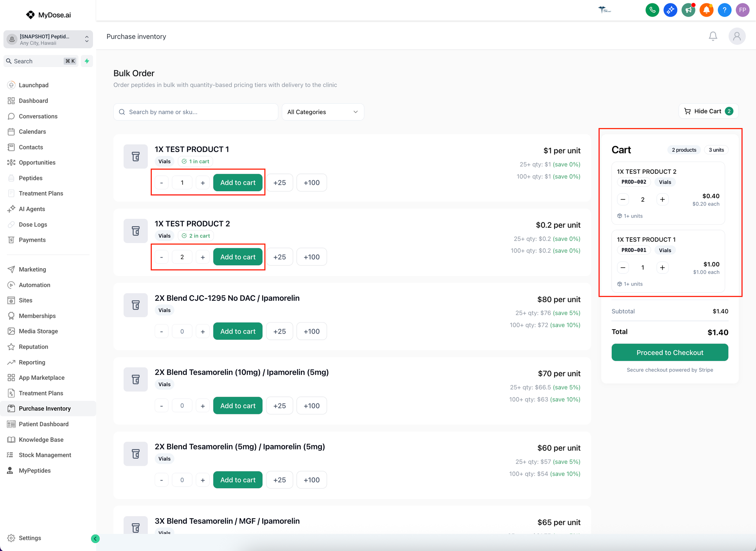Increase 1X TEST PRODUCT 2 quantity in cart
This screenshot has height=551, width=756.
pos(662,200)
